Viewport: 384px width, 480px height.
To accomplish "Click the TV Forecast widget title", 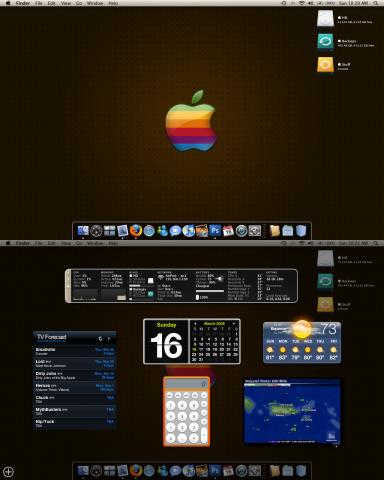I will (x=52, y=337).
